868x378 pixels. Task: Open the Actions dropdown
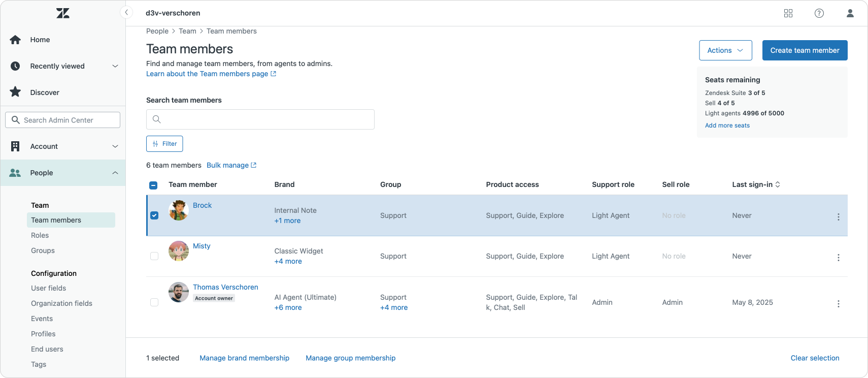[x=725, y=50]
